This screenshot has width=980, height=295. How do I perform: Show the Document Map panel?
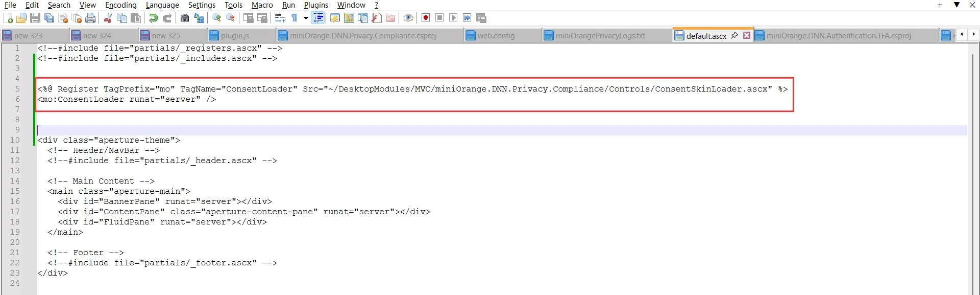point(349,18)
